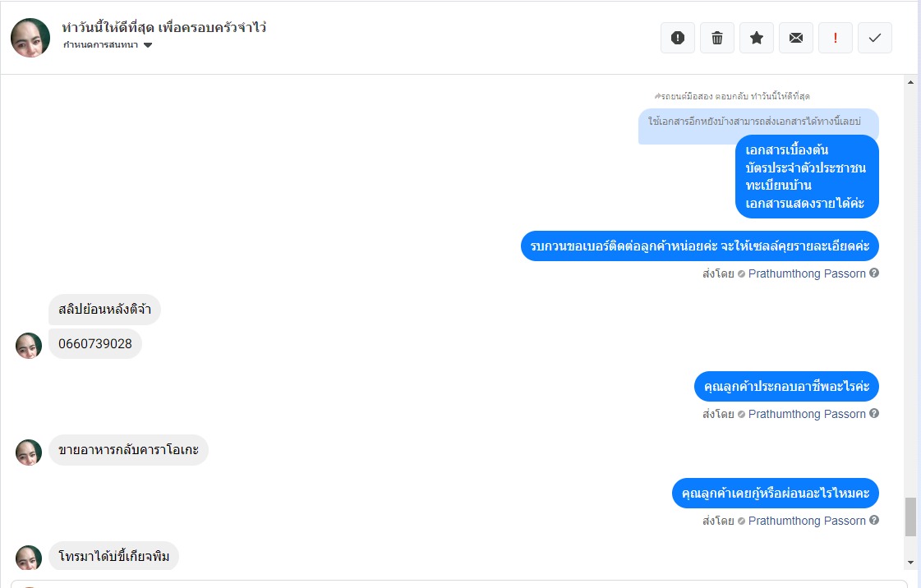Expand the กำหนดการสนทนา dropdown arrow
The width and height of the screenshot is (921, 588).
(148, 45)
